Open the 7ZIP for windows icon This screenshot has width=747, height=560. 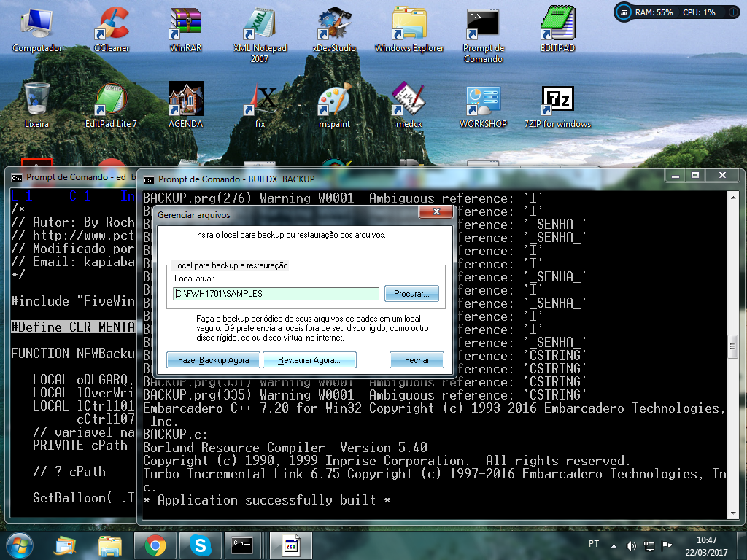(x=557, y=101)
